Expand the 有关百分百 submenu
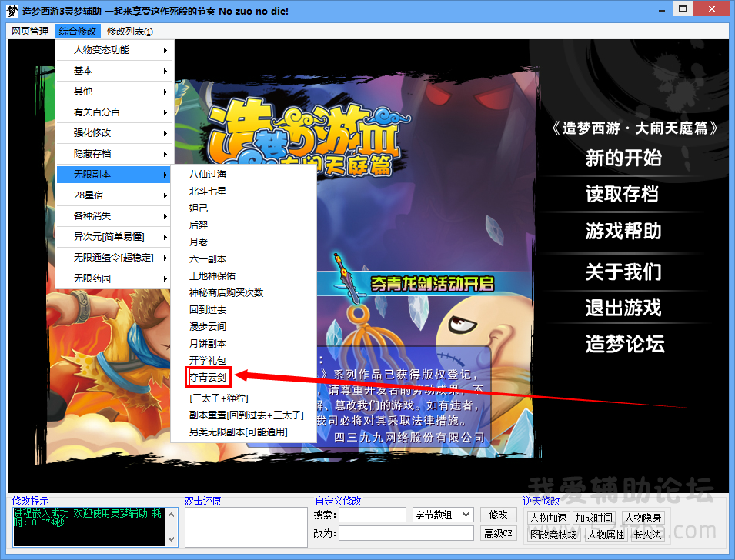 [115, 112]
